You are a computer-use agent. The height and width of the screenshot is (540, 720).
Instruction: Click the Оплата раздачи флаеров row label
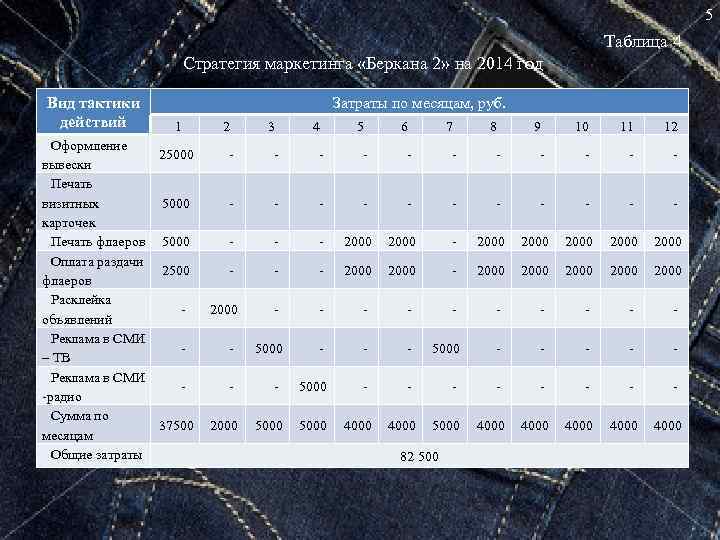pyautogui.click(x=93, y=271)
